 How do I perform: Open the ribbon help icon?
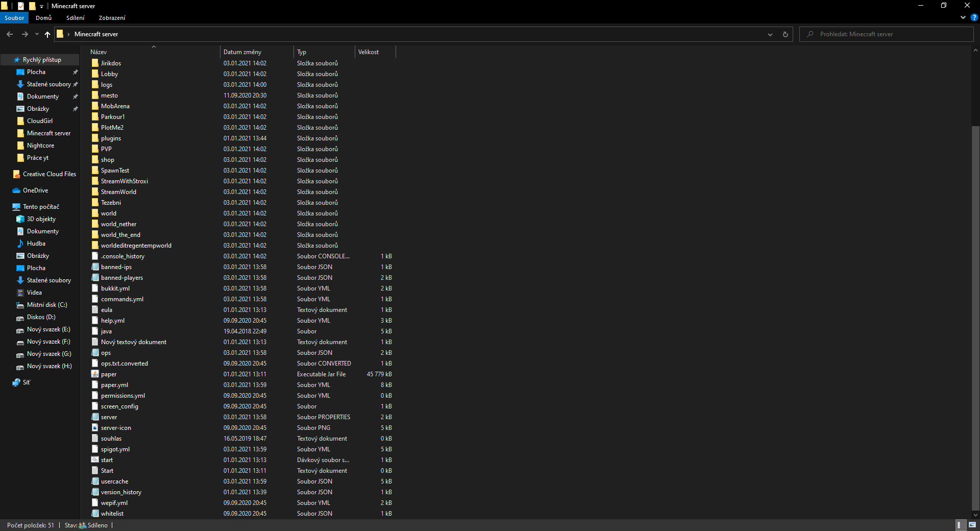(x=974, y=17)
